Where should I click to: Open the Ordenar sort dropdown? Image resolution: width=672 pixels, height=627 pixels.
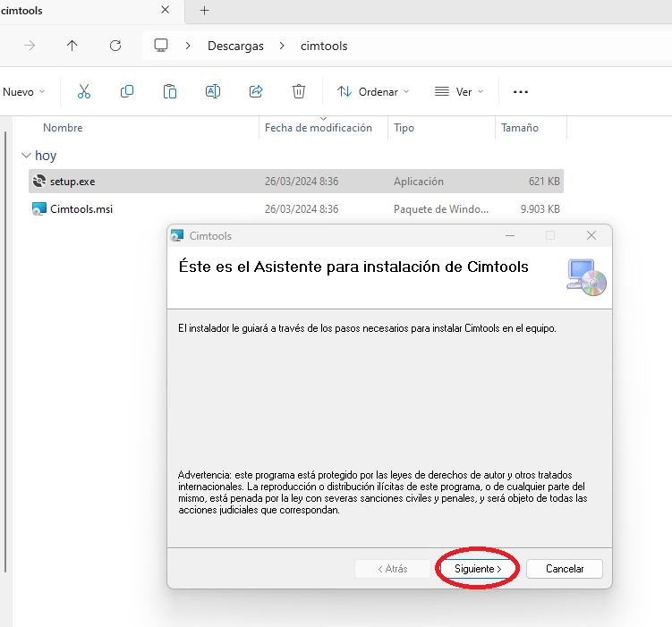[373, 91]
